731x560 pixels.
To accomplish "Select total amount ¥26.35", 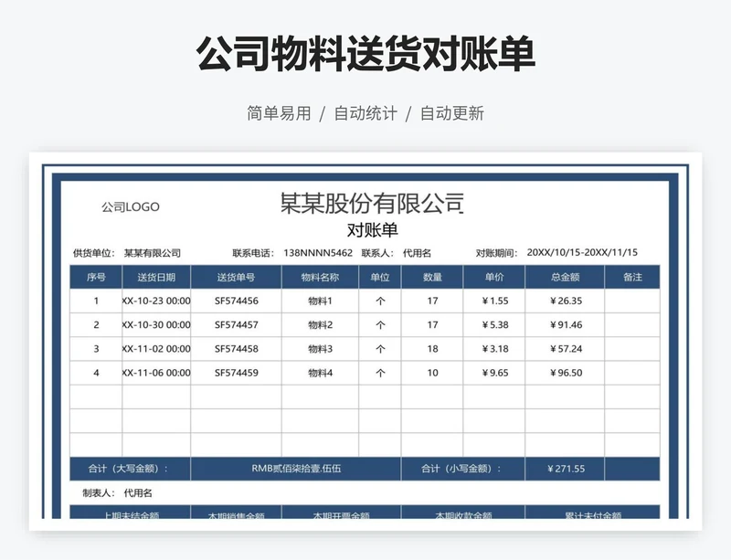I will [565, 301].
